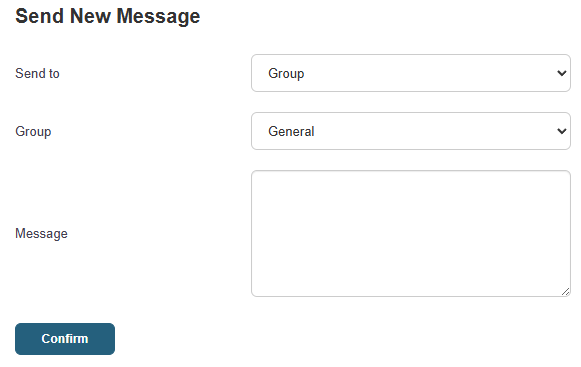This screenshot has height=367, width=581.
Task: Click the resize grip of Message box
Action: (x=565, y=292)
